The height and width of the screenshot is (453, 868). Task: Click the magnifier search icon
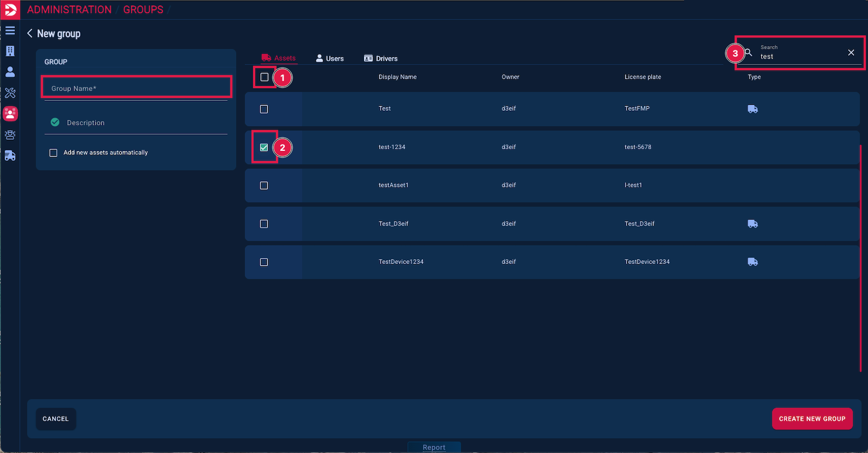[748, 53]
